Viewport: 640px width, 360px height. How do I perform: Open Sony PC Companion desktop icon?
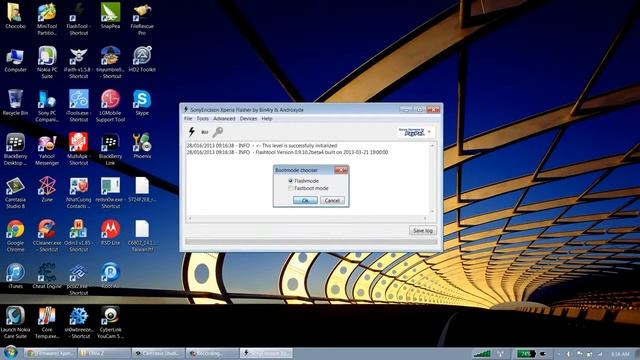pyautogui.click(x=47, y=106)
